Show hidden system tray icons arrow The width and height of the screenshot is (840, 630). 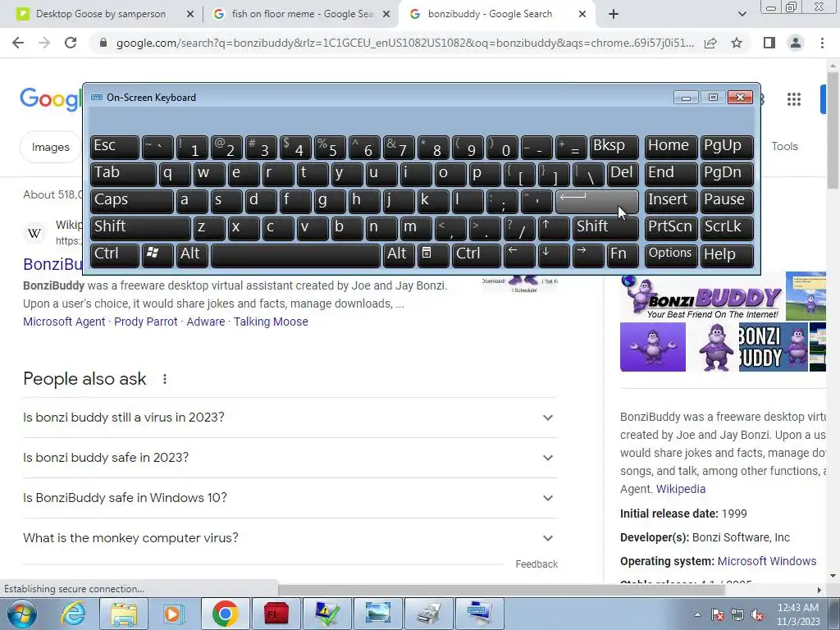coord(697,615)
